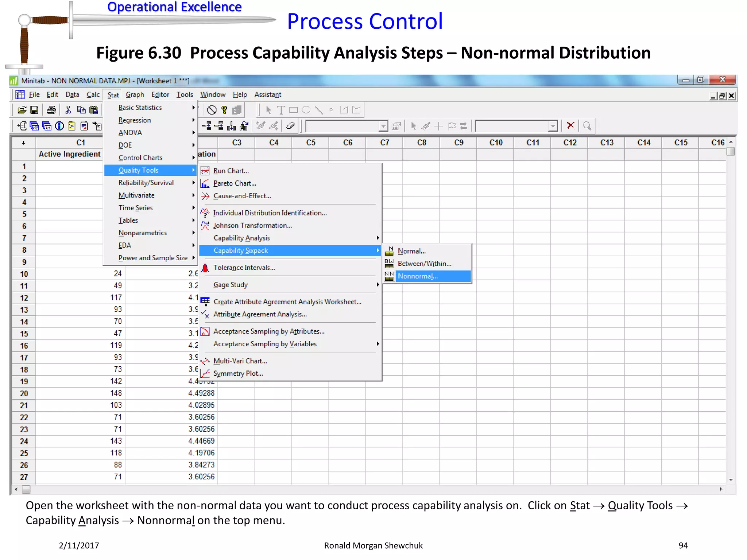Open the Assistant menu
The height and width of the screenshot is (560, 747).
pyautogui.click(x=268, y=95)
